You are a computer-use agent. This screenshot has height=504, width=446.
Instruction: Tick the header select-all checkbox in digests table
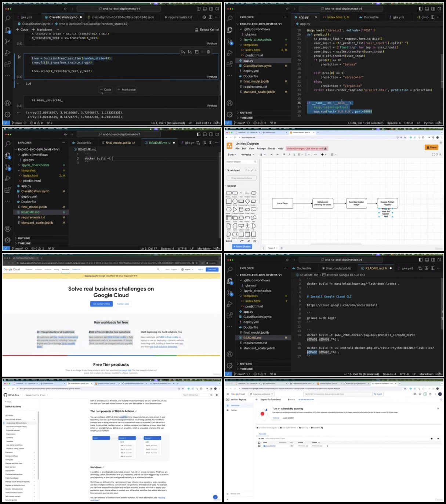[259, 443]
